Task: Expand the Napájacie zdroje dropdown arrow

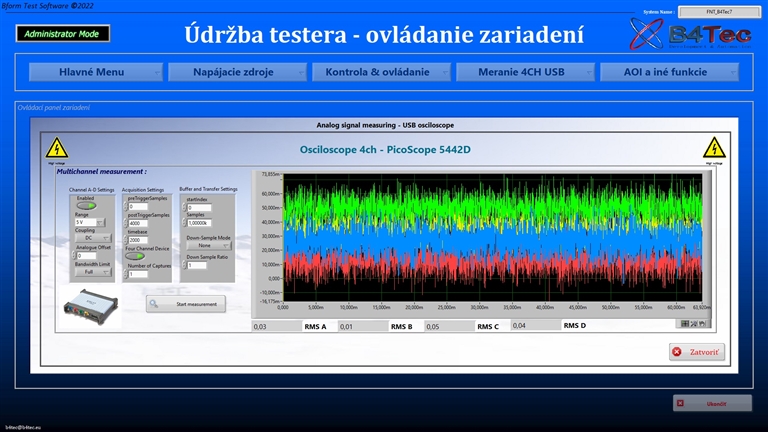Action: [x=301, y=72]
